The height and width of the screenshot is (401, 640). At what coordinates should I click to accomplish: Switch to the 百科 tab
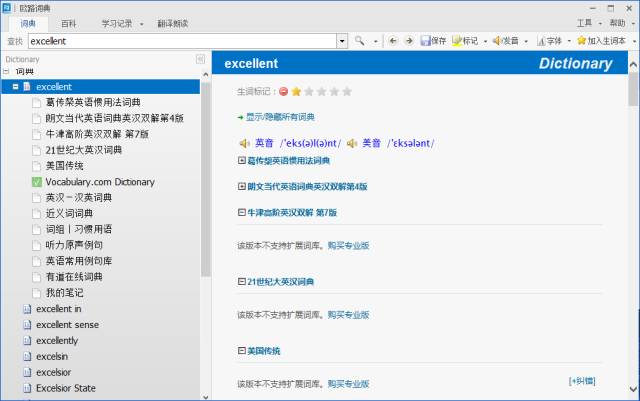pos(69,23)
